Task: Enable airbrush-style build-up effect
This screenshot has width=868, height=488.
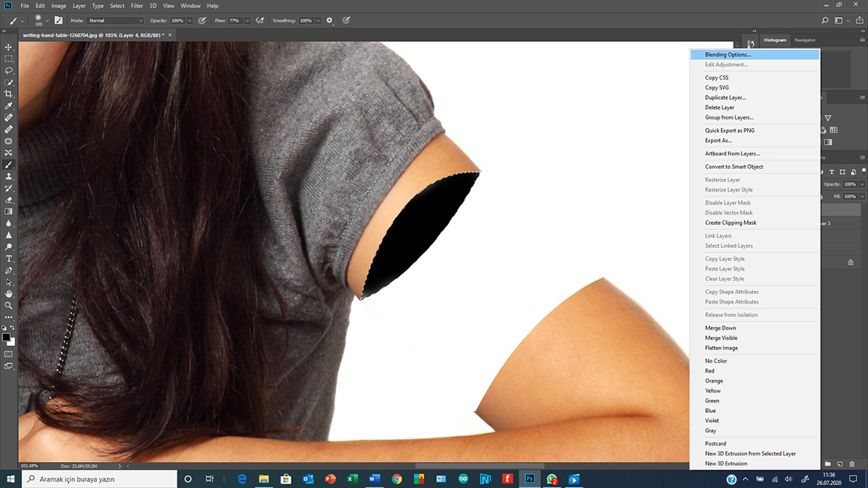Action: click(x=258, y=20)
